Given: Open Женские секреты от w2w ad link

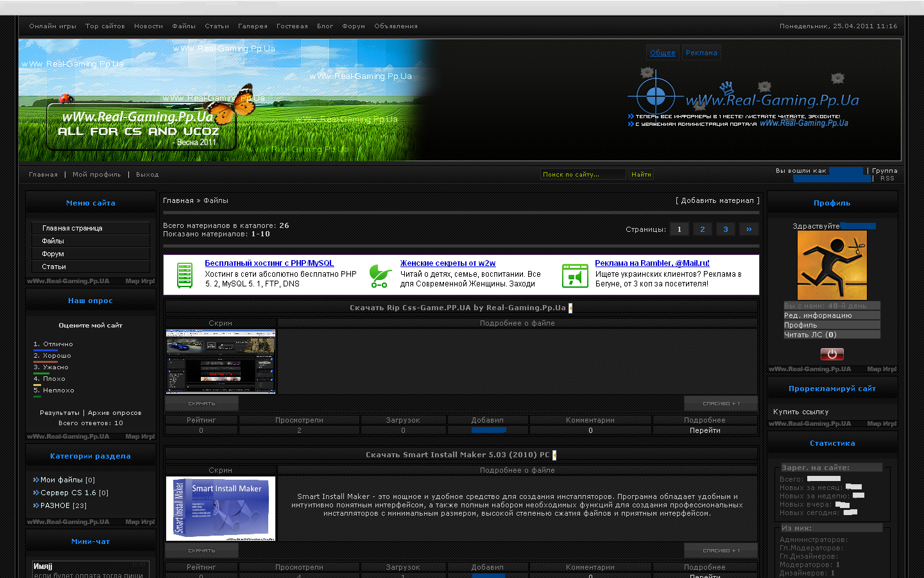Looking at the screenshot, I should click(448, 263).
